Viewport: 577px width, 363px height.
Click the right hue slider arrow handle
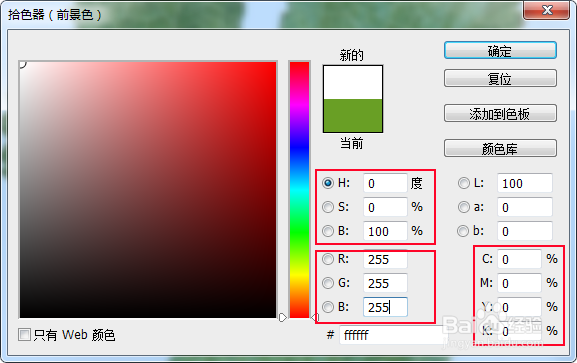315,317
